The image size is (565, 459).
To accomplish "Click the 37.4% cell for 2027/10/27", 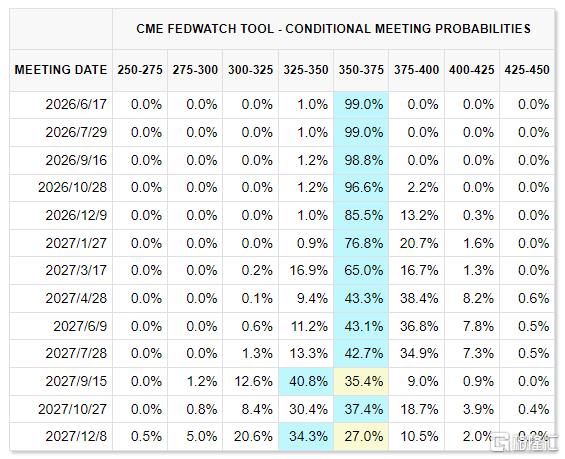I will [x=361, y=409].
